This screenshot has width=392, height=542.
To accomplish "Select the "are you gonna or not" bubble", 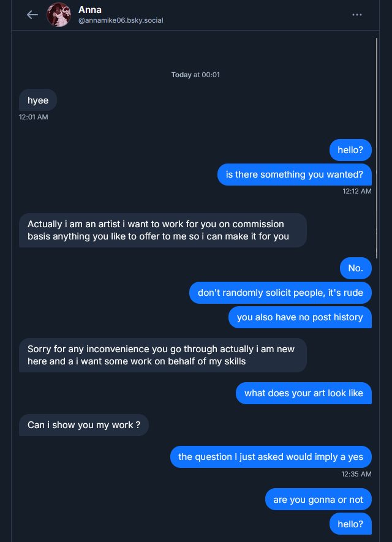I will pos(318,500).
